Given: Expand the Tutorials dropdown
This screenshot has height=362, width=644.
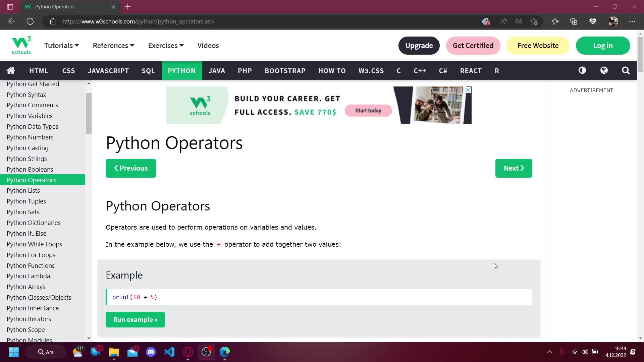Looking at the screenshot, I should coord(62,46).
